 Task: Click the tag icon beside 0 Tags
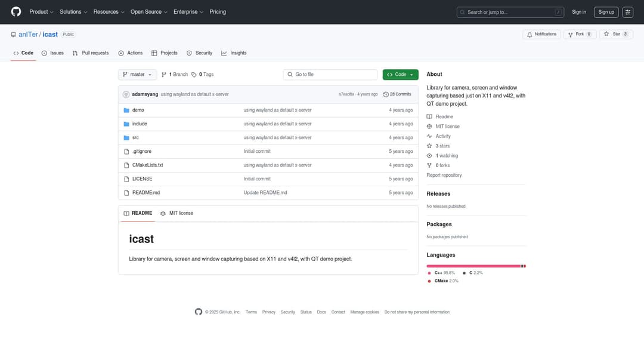click(194, 75)
